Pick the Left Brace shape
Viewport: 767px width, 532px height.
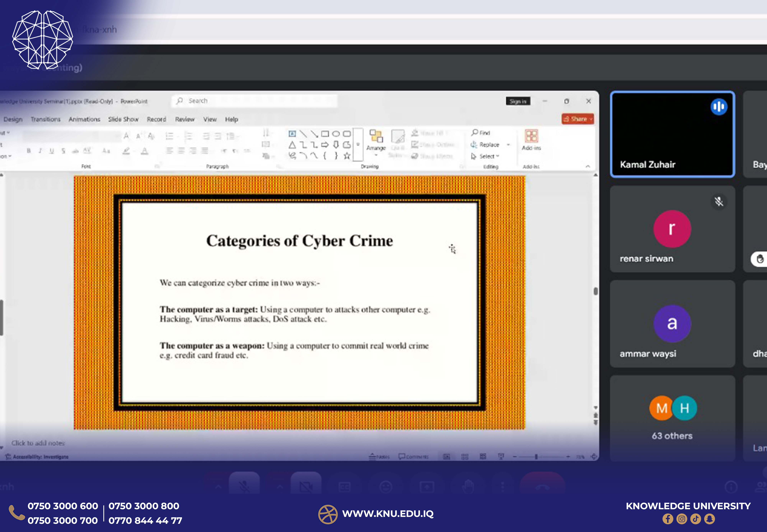point(325,156)
